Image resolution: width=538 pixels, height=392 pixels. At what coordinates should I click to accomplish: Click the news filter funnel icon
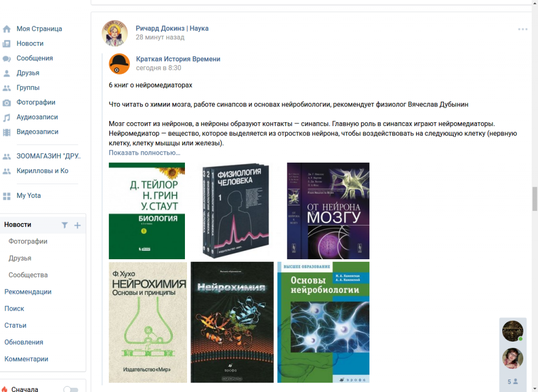point(65,225)
